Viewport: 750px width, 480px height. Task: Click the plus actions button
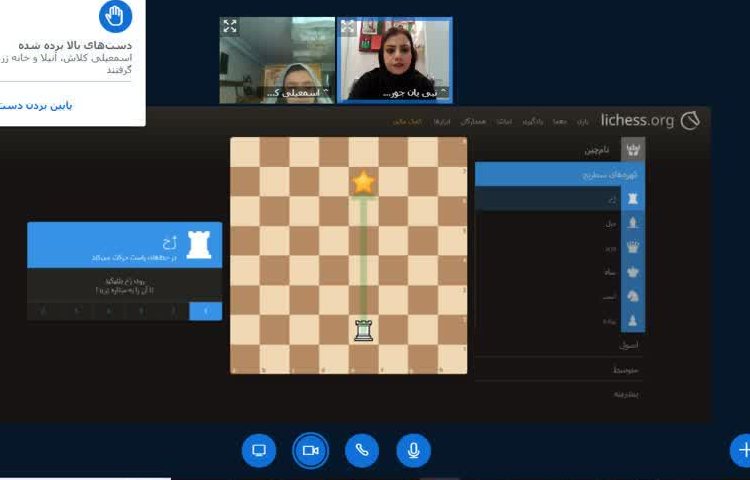coord(741,450)
